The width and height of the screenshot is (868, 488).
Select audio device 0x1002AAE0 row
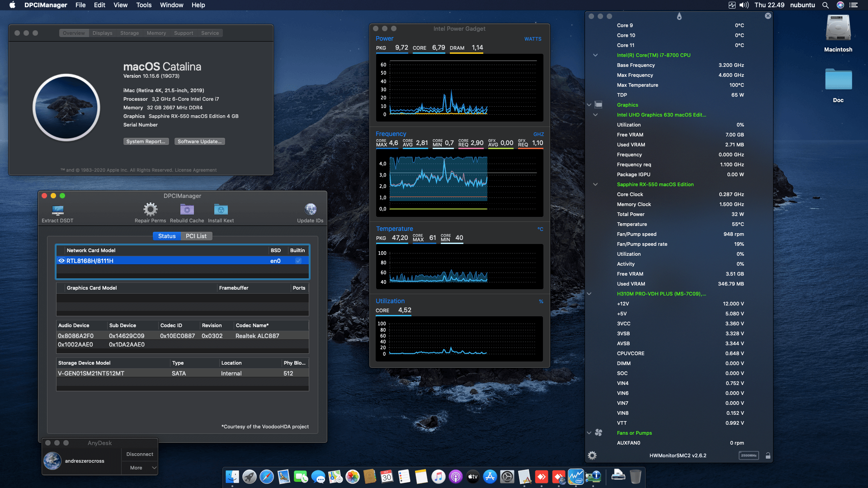(183, 344)
